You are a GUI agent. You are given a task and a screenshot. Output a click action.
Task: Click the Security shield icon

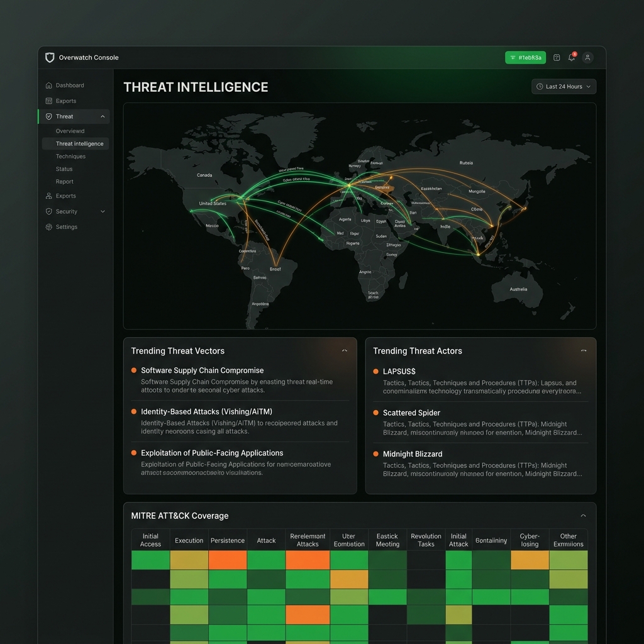tap(49, 211)
